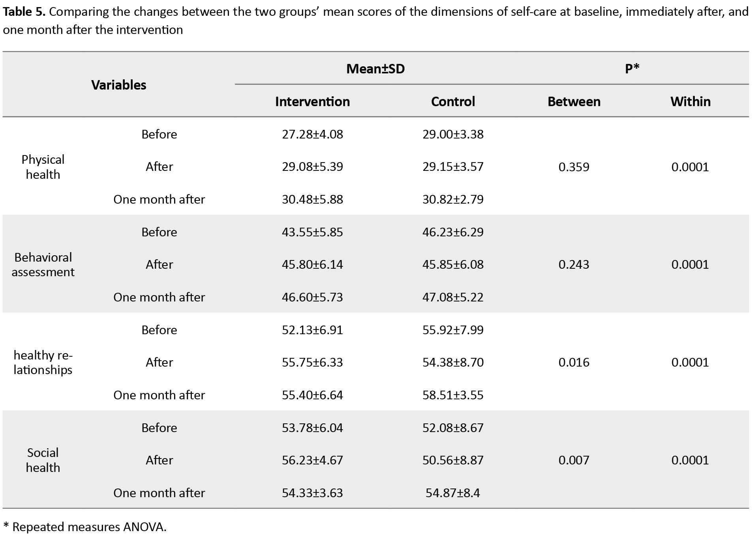Click the "Within" column header
This screenshot has height=539, width=756.
690,101
